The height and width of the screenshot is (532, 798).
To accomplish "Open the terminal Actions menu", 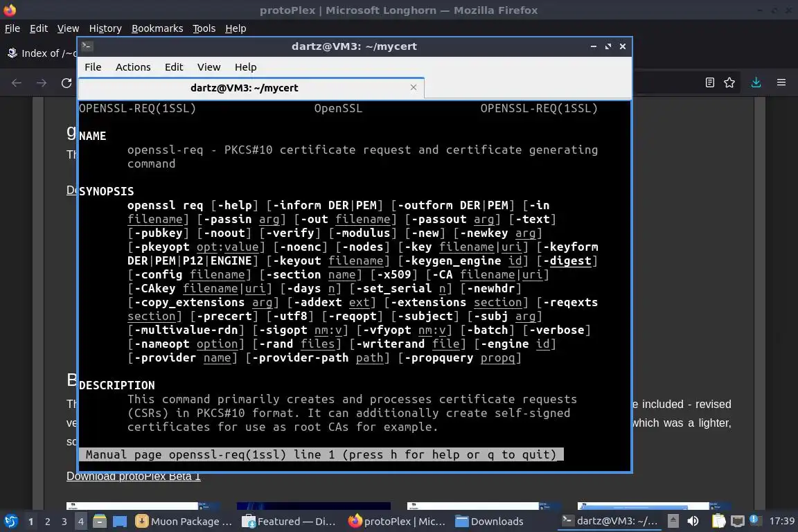I will [133, 67].
